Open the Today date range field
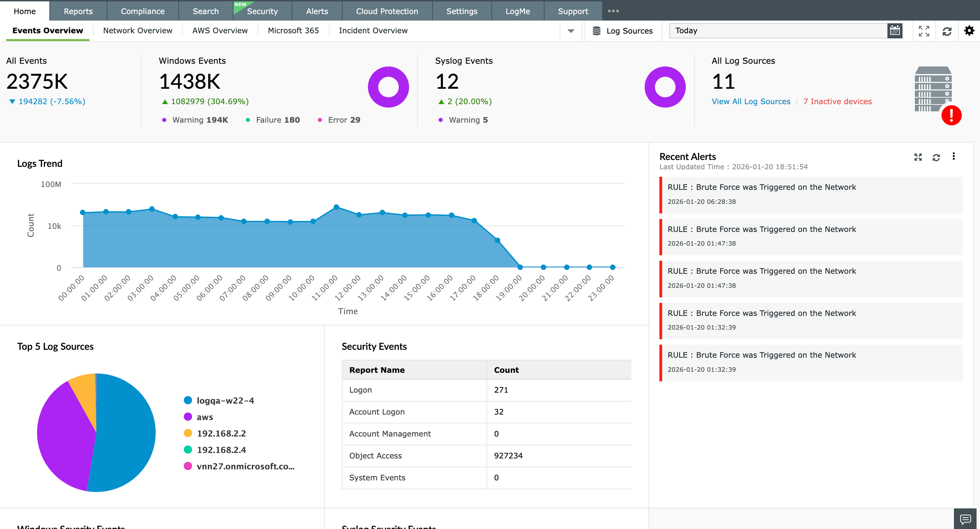The height and width of the screenshot is (529, 980). click(778, 31)
